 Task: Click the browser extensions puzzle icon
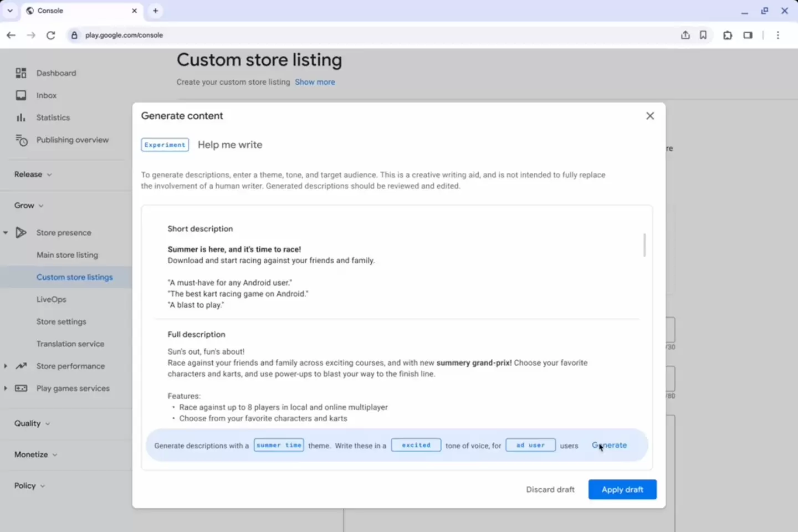click(x=728, y=35)
